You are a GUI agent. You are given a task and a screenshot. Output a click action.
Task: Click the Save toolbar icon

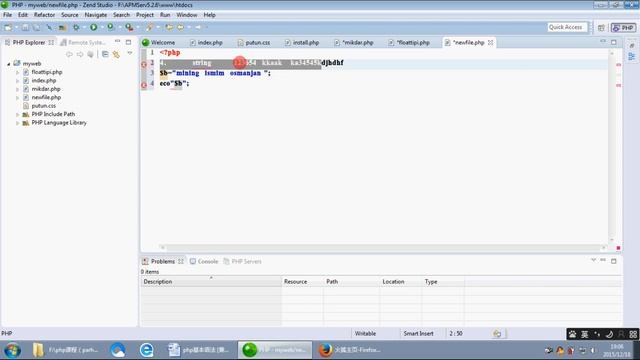click(25, 27)
